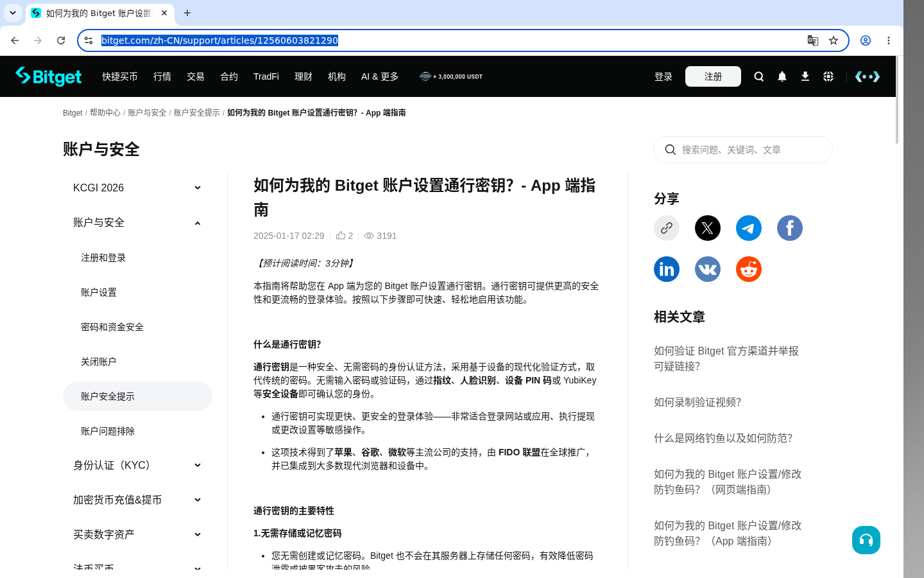Expand 加密货币充值&提币 section
Viewport: 924px width, 578px height.
tap(137, 500)
